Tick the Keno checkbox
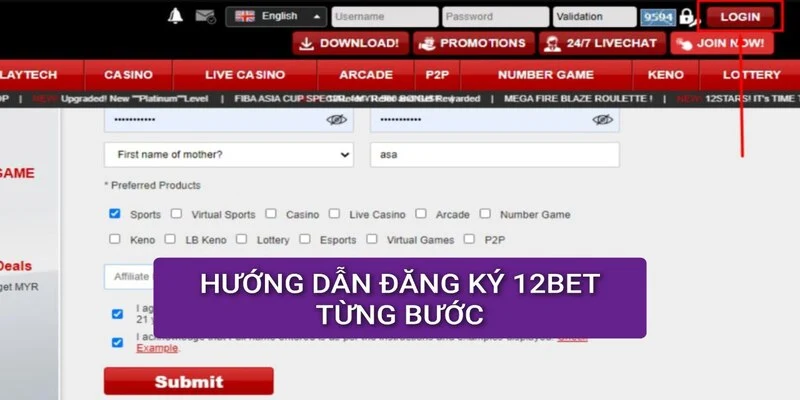Image resolution: width=800 pixels, height=400 pixels. (115, 239)
